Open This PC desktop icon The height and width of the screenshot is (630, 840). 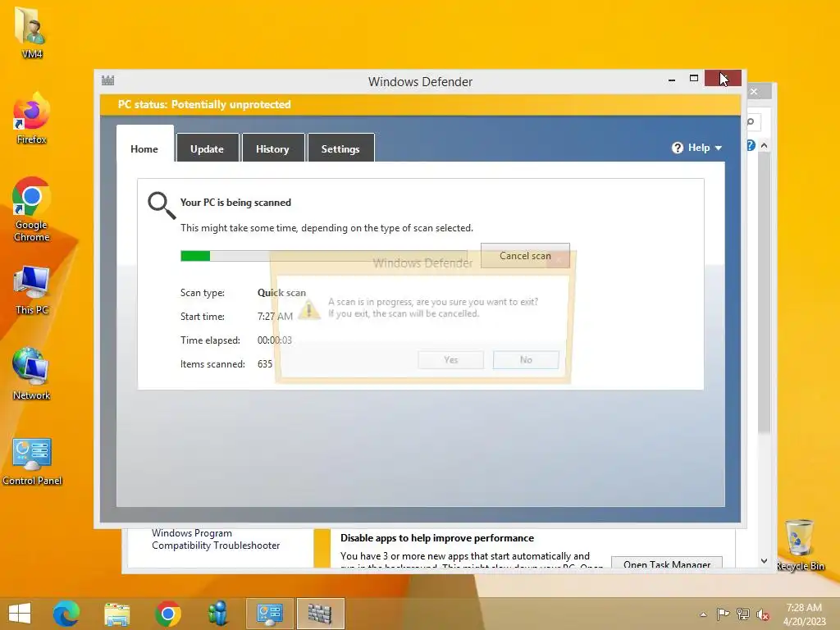(x=32, y=290)
